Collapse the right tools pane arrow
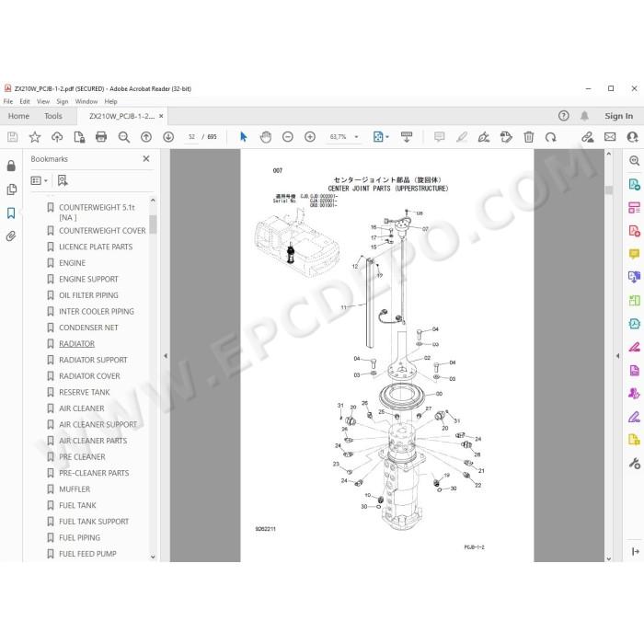Image resolution: width=644 pixels, height=644 pixels. click(617, 356)
